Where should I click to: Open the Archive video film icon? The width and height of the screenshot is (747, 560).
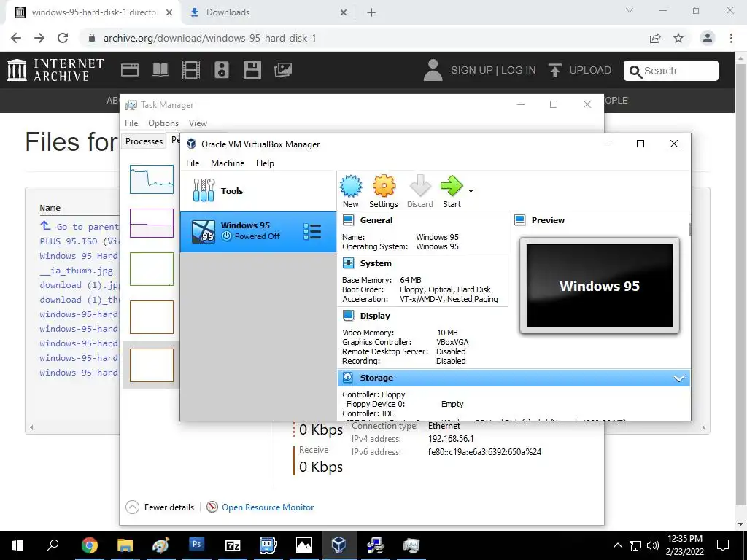(x=191, y=70)
